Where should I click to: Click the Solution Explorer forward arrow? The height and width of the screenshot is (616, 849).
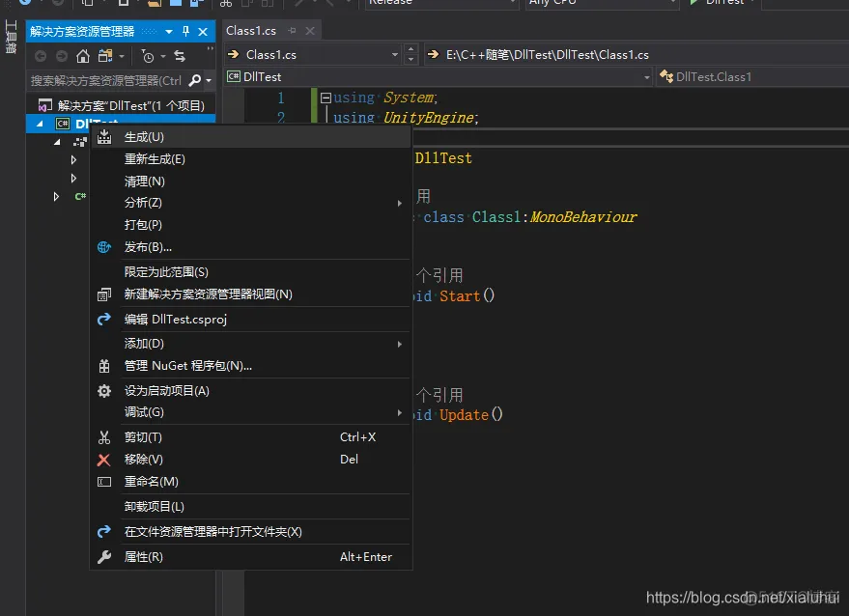62,56
